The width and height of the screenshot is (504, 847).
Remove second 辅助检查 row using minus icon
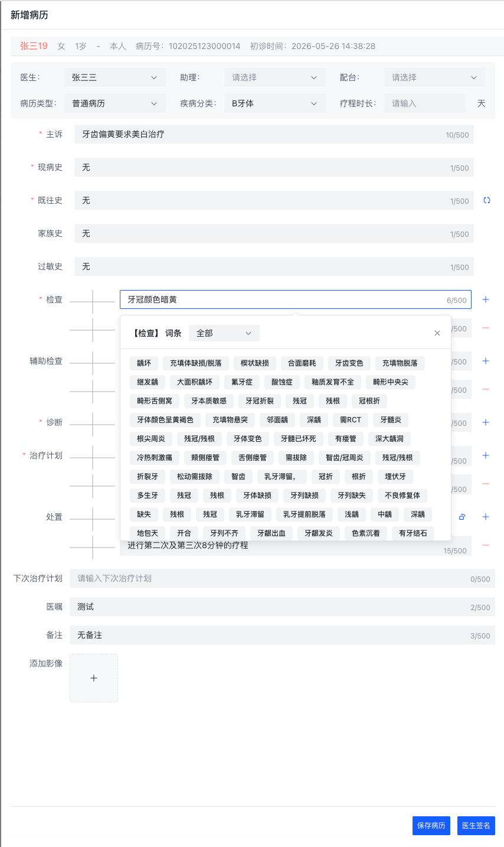click(486, 389)
